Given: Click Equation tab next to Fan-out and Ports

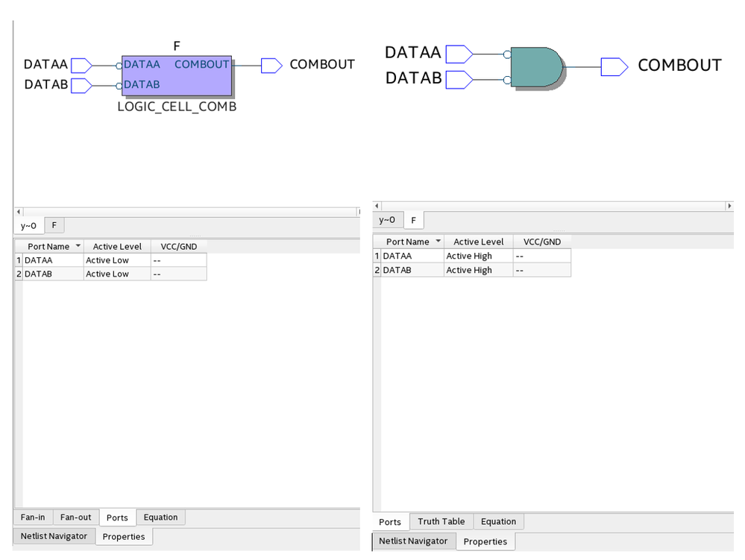Looking at the screenshot, I should (160, 517).
